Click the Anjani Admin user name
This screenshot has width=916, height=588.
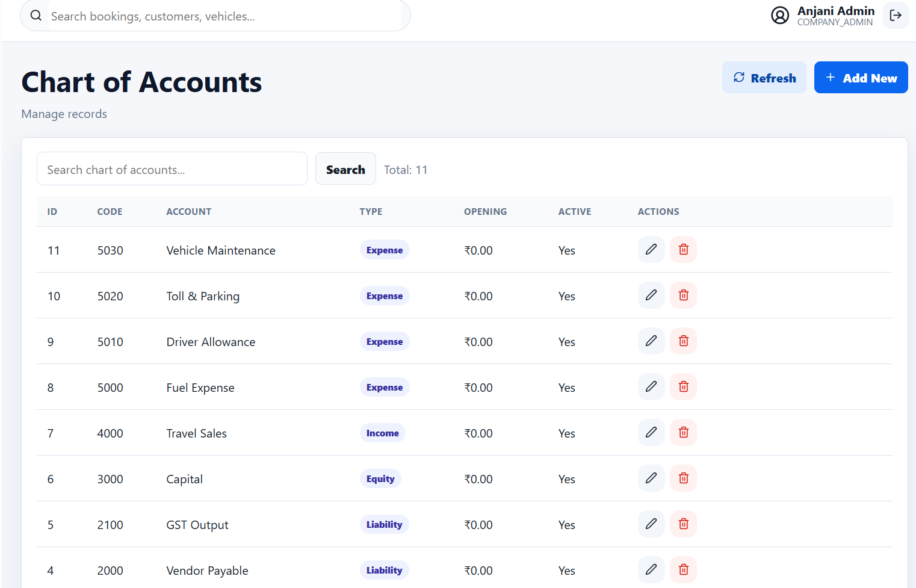coord(836,11)
